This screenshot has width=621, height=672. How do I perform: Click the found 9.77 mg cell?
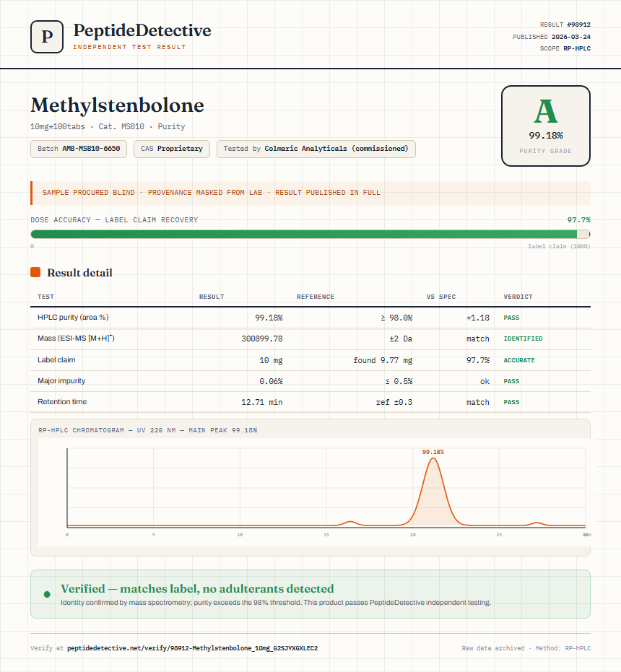(x=383, y=360)
